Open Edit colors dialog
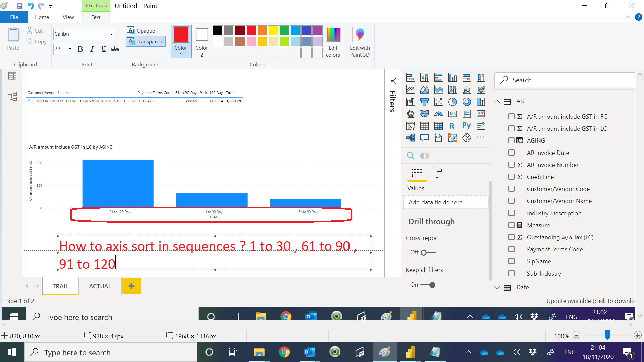 click(333, 42)
